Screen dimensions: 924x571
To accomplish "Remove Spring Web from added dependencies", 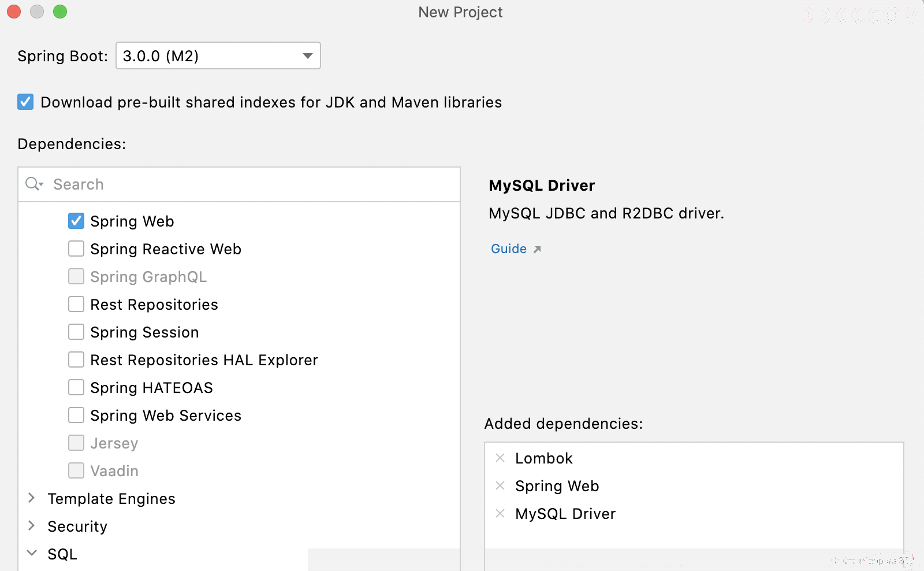I will point(500,485).
